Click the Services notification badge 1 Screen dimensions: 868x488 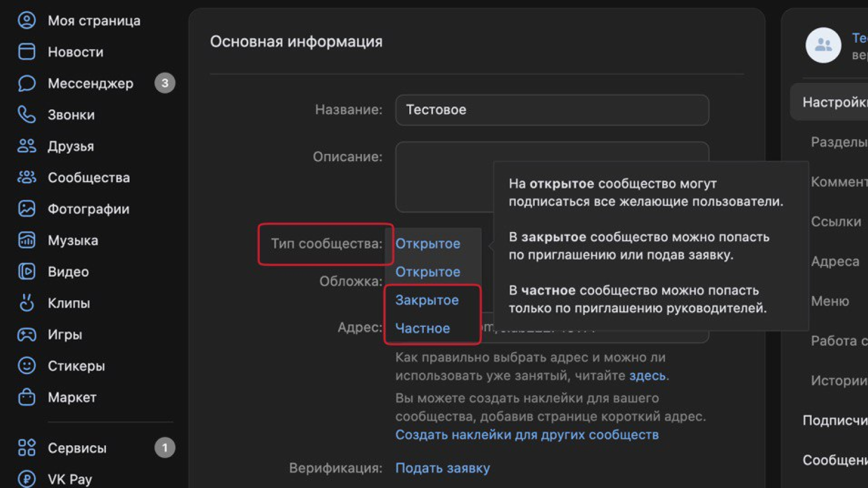click(165, 447)
